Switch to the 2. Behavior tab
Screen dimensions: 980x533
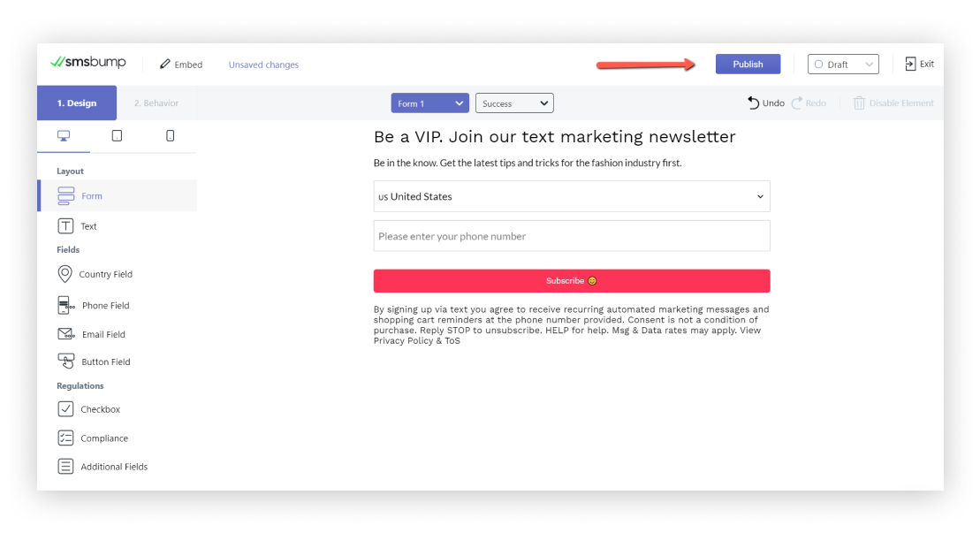tap(156, 103)
